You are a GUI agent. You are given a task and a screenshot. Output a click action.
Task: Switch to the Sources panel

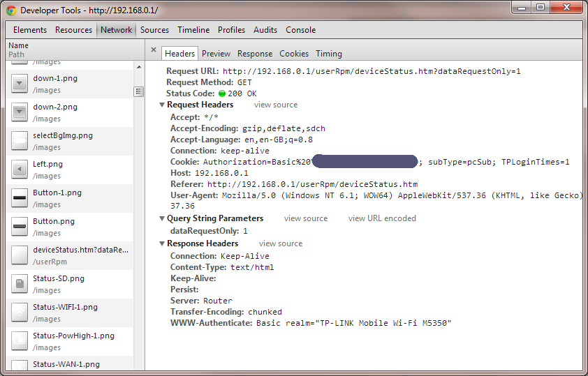[x=154, y=30]
